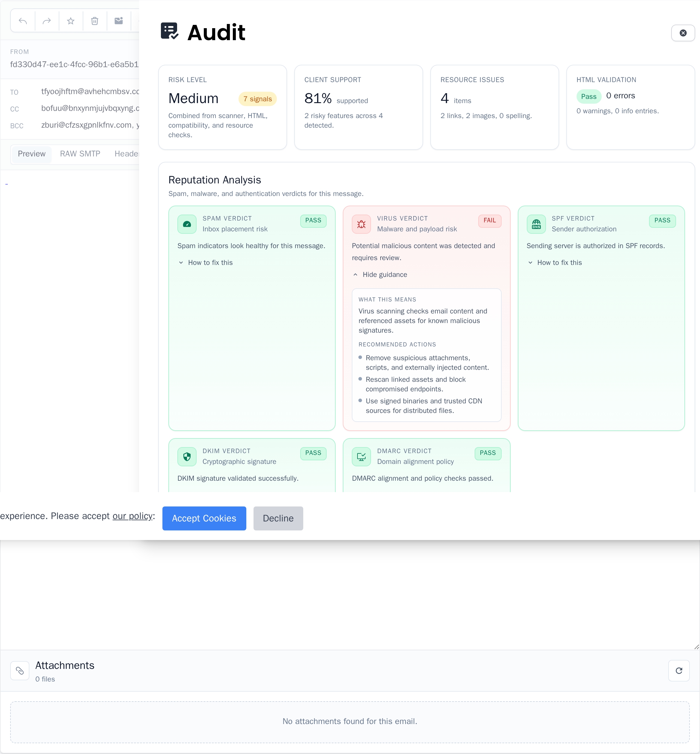Click the reply arrow icon
The image size is (700, 754).
click(23, 21)
